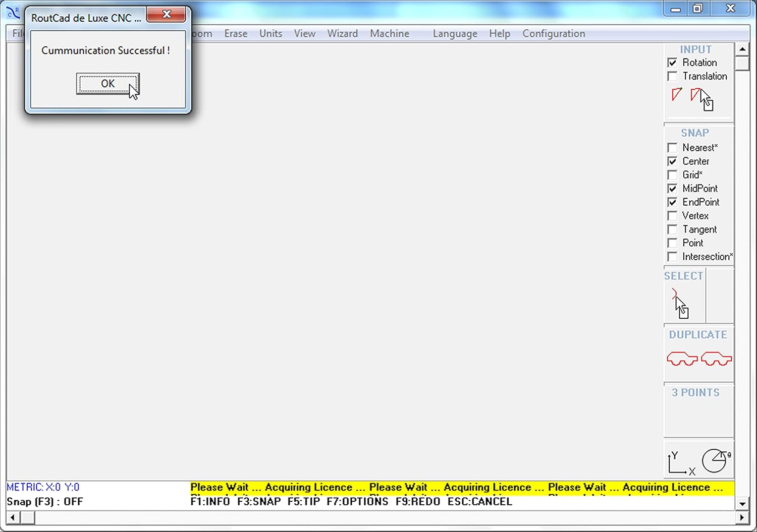This screenshot has height=532, width=757.
Task: Open the Erase menu
Action: 236,33
